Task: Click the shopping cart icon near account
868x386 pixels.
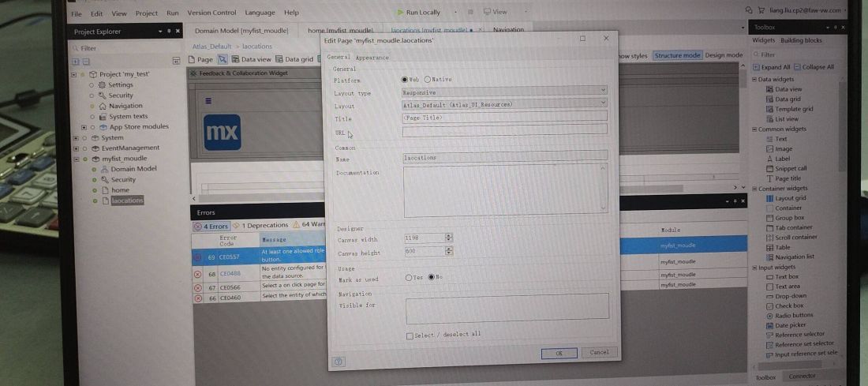Action: pos(761,10)
